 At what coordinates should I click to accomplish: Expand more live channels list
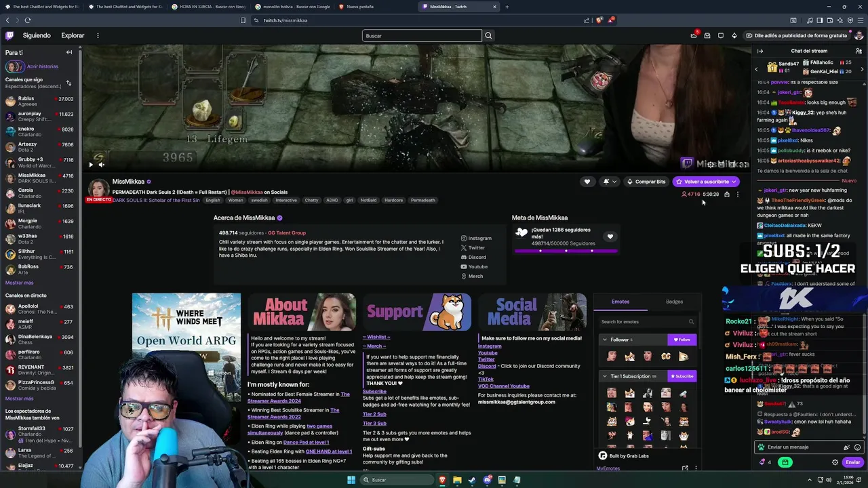pos(19,399)
